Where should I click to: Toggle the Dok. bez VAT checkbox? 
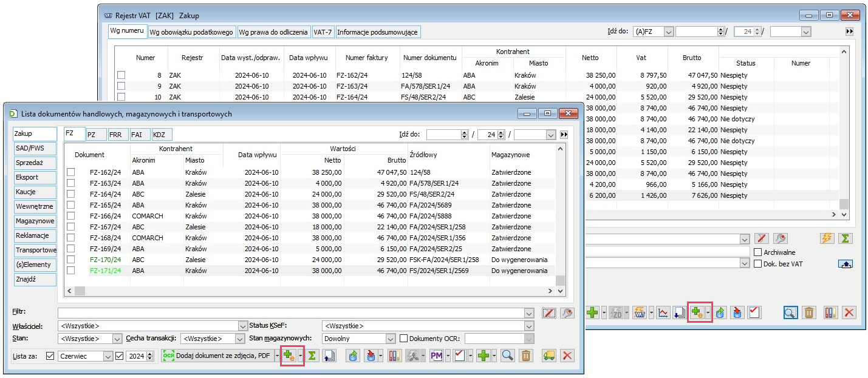757,263
